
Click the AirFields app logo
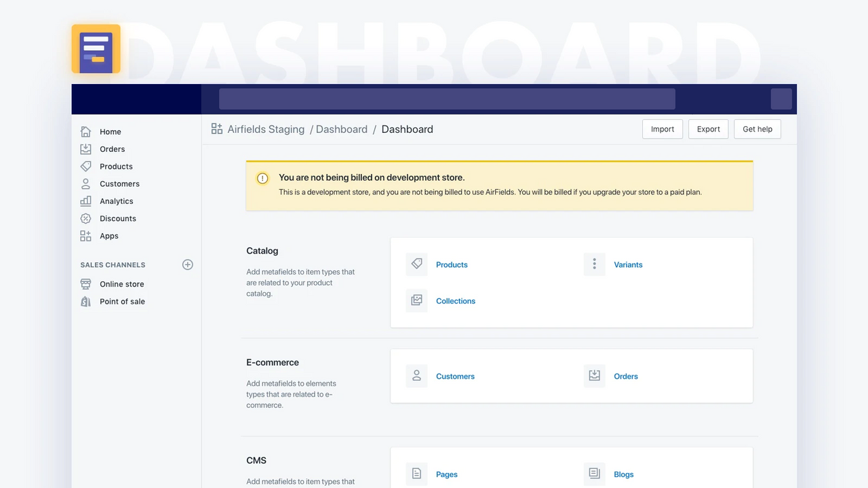click(x=96, y=49)
